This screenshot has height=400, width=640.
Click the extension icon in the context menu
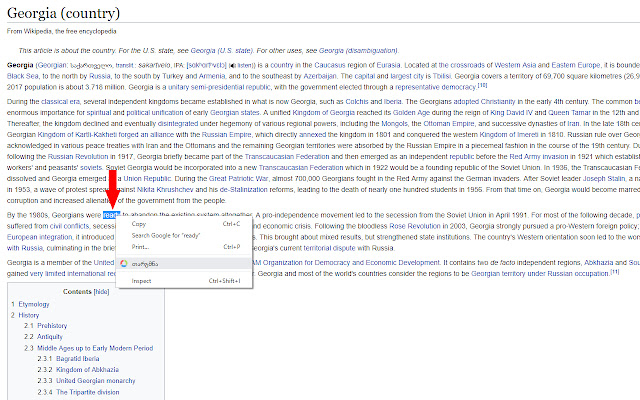pyautogui.click(x=124, y=264)
